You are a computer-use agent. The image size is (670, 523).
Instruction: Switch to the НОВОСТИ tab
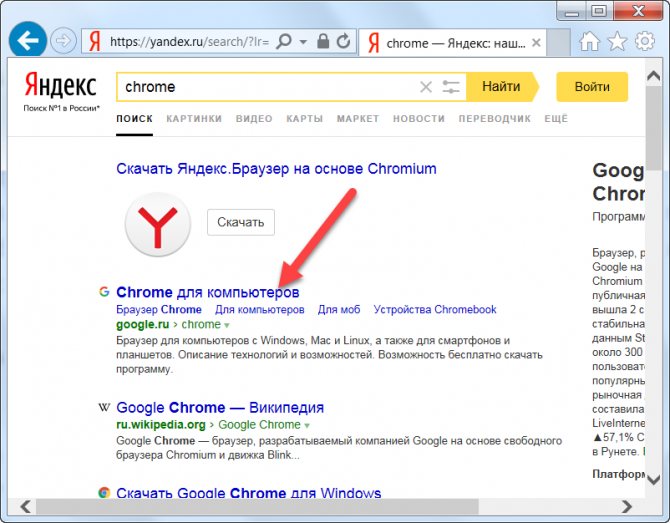click(419, 119)
